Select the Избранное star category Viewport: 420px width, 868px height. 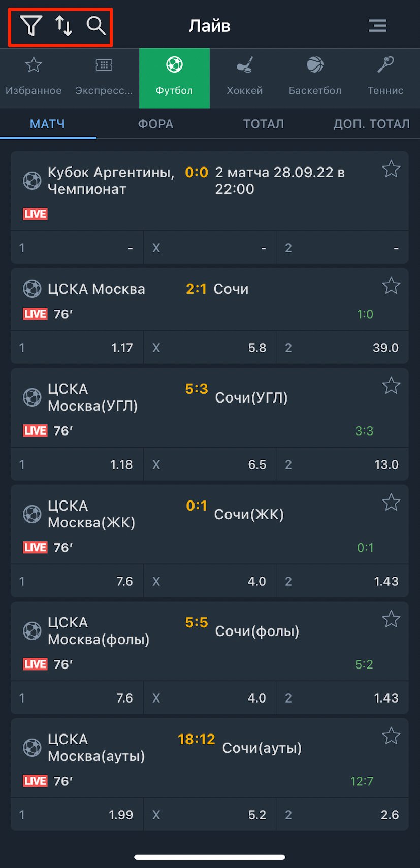[34, 78]
